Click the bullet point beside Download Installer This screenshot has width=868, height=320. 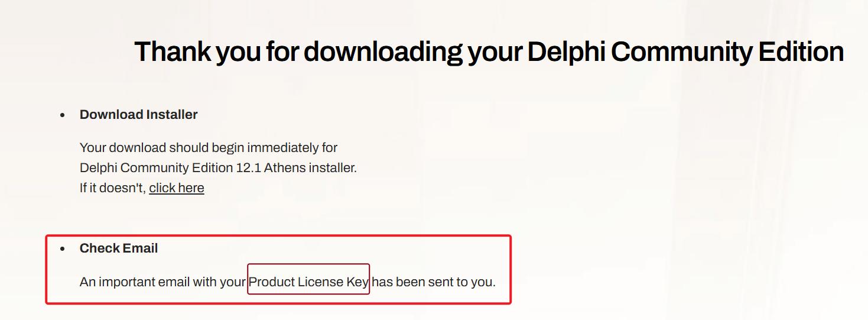point(63,115)
